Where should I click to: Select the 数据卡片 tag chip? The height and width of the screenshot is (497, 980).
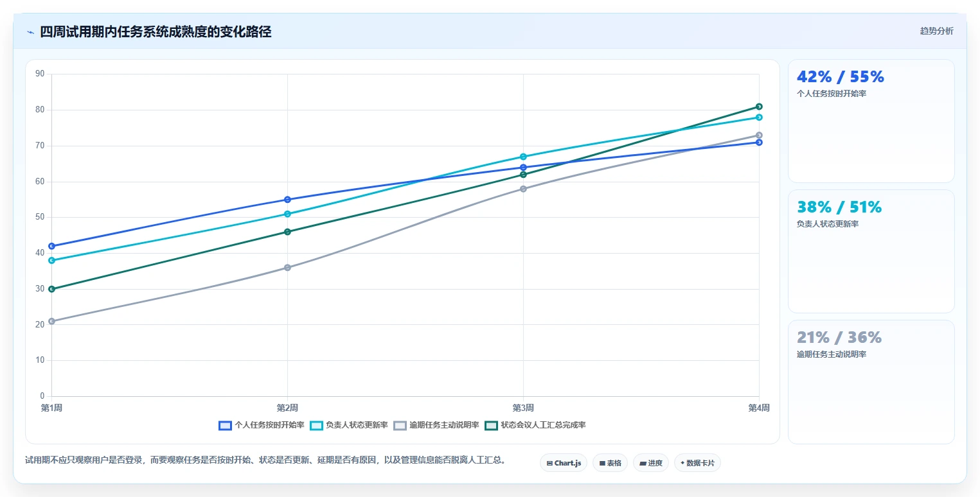coord(697,463)
